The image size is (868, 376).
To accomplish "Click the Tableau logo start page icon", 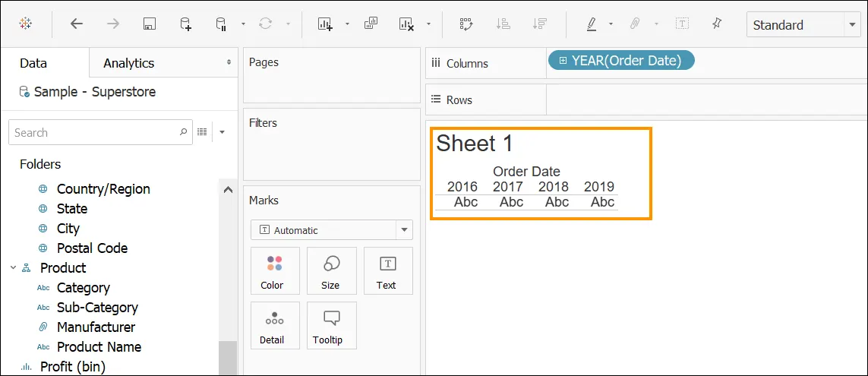I will (25, 24).
